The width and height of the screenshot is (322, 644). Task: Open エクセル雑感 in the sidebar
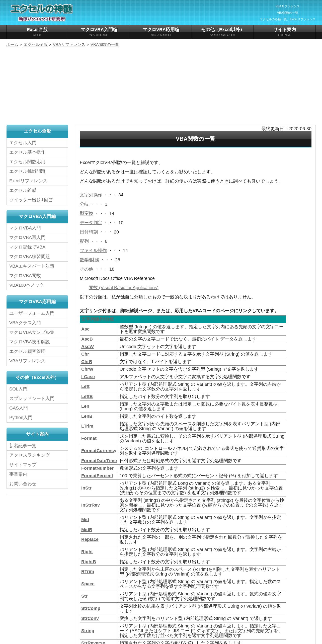click(x=37, y=190)
